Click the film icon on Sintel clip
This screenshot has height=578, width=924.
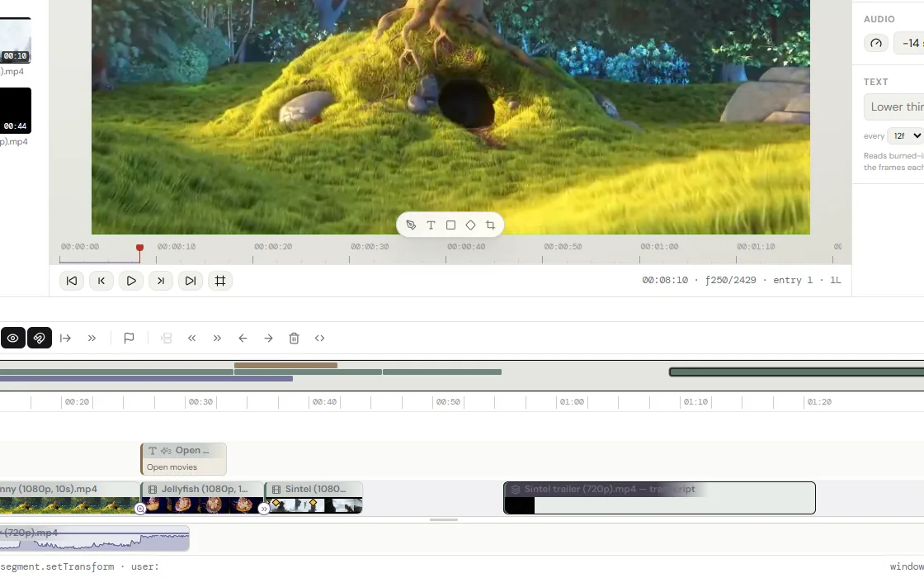(276, 490)
